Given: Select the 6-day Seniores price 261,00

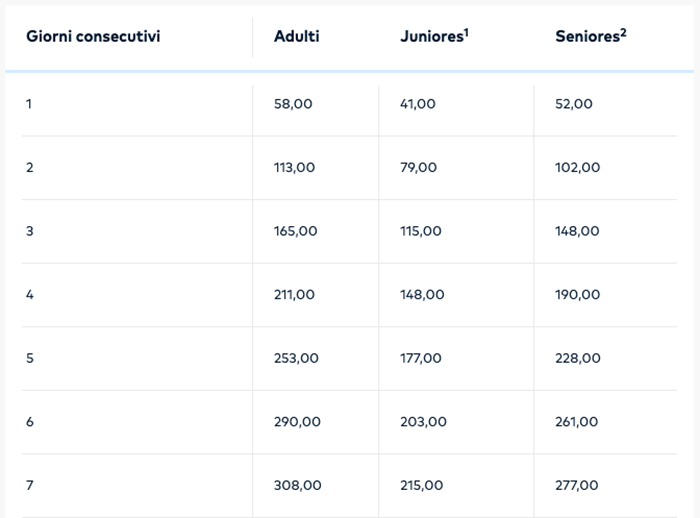Looking at the screenshot, I should [578, 422].
